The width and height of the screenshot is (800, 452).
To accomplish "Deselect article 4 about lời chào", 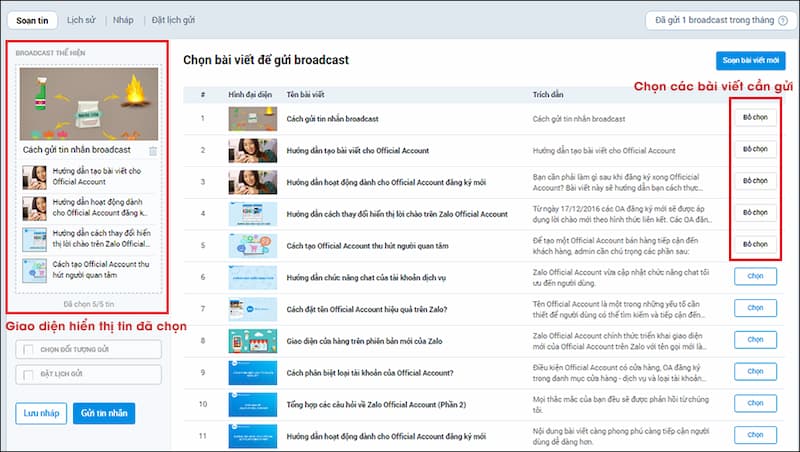I will pos(755,212).
